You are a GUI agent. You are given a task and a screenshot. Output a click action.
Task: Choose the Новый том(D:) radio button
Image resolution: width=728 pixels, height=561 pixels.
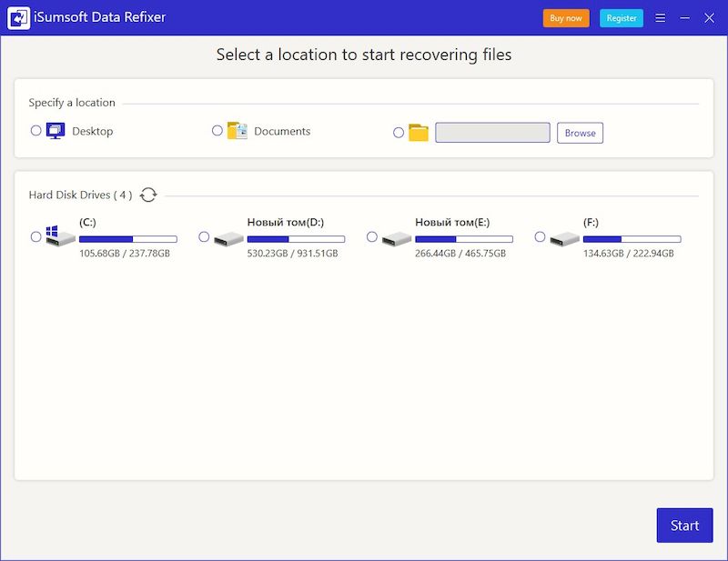click(204, 236)
